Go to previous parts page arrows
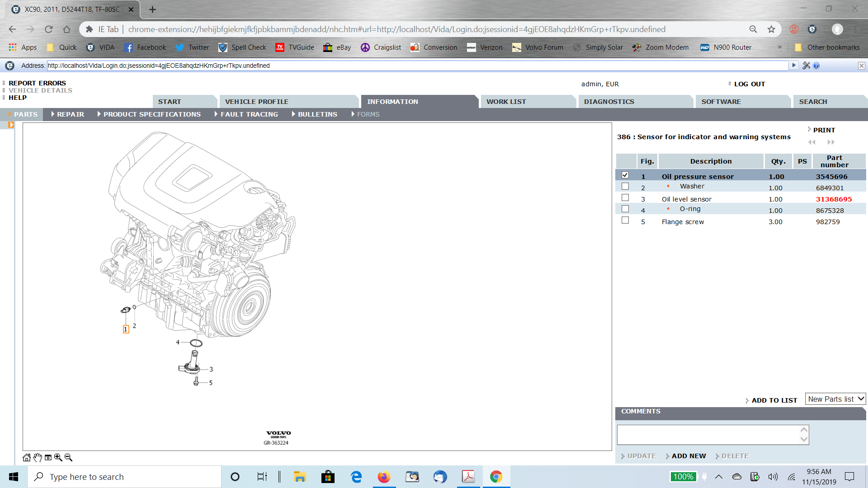Viewport: 868px width, 488px height. [812, 142]
